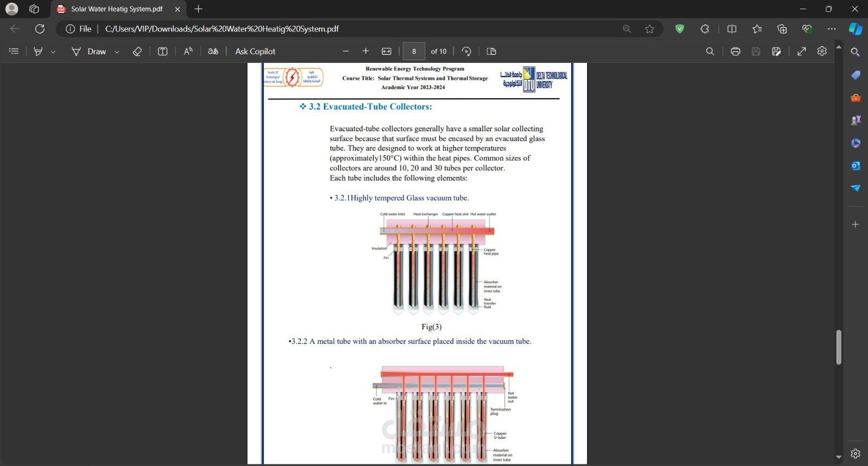The height and width of the screenshot is (466, 868).
Task: Open sidebar settings gear at bottom
Action: pos(856,454)
